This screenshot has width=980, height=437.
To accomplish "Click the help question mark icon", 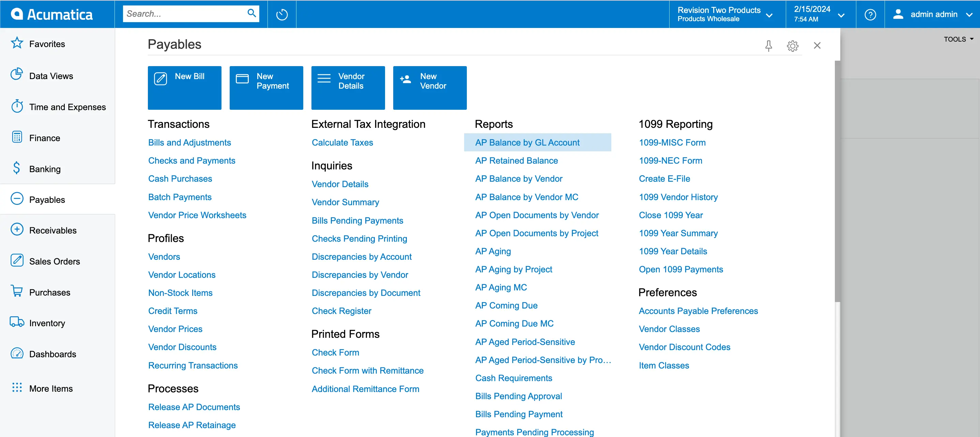I will 870,14.
